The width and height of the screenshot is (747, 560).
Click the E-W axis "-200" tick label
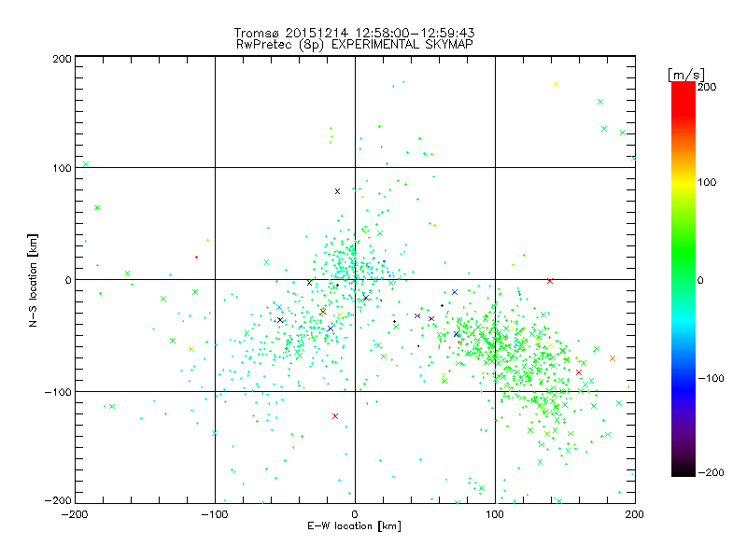(x=75, y=514)
